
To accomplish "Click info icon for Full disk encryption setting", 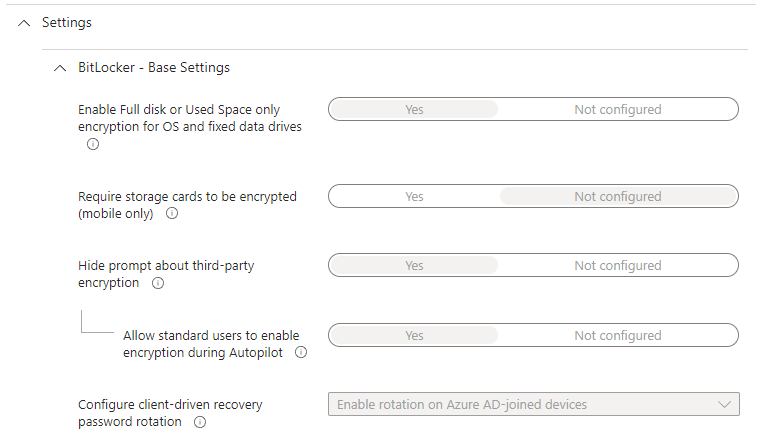I will tap(93, 144).
